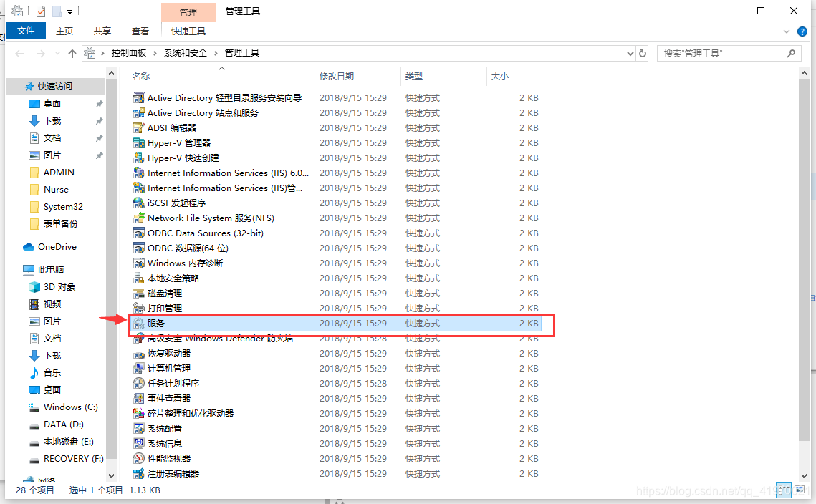
Task: Click the Hyper-V 管理器 icon
Action: [138, 143]
